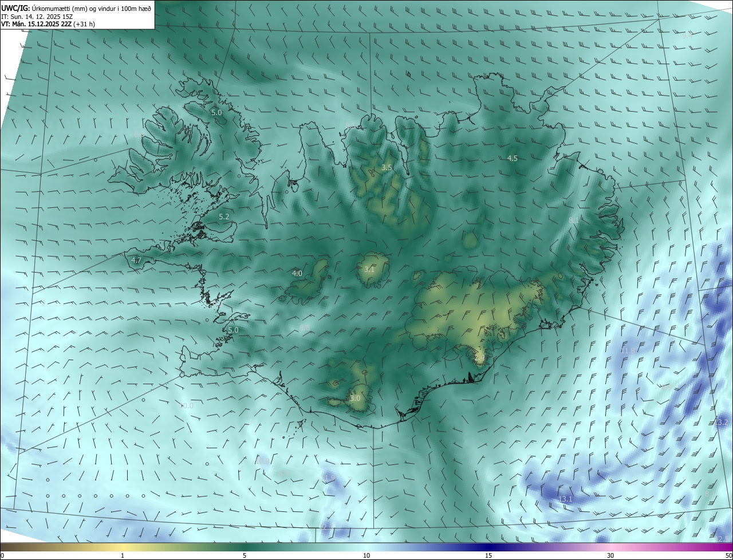Click the 13.2 value label over the sea

(722, 422)
